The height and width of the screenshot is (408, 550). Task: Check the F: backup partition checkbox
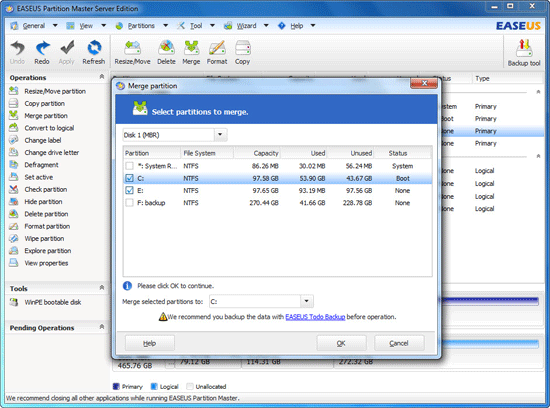coord(129,202)
